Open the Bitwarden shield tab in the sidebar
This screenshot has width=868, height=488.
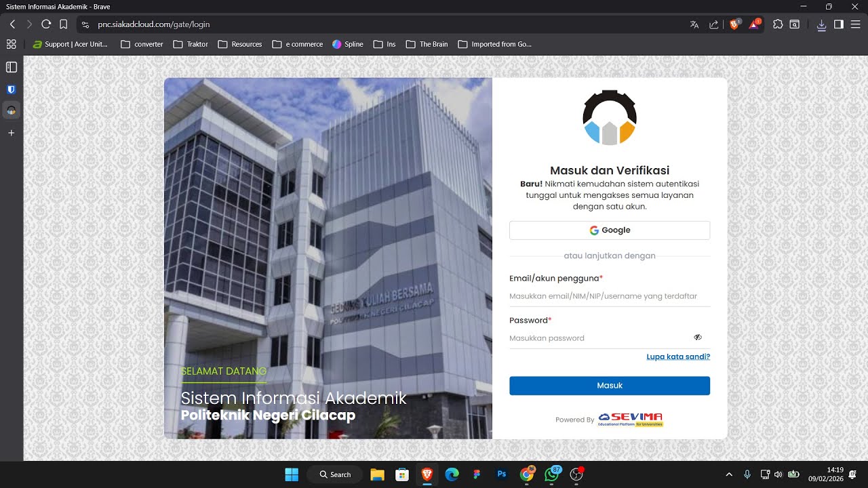[x=11, y=89]
